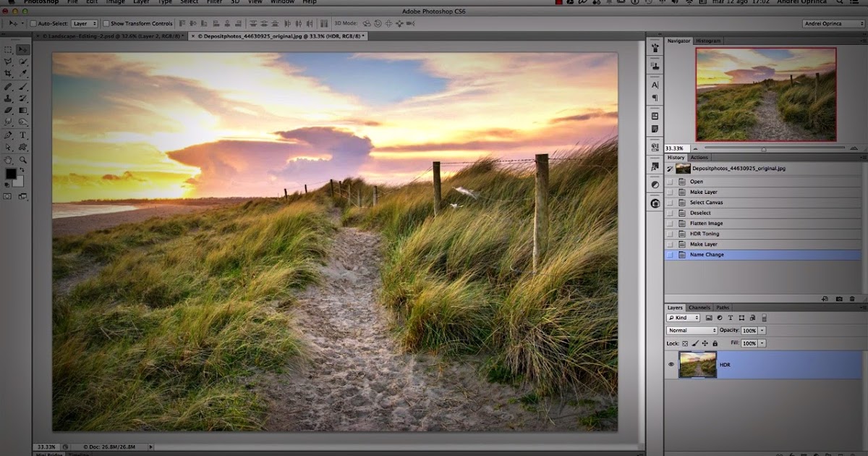Hide the HDR layer
The height and width of the screenshot is (456, 868).
(671, 365)
